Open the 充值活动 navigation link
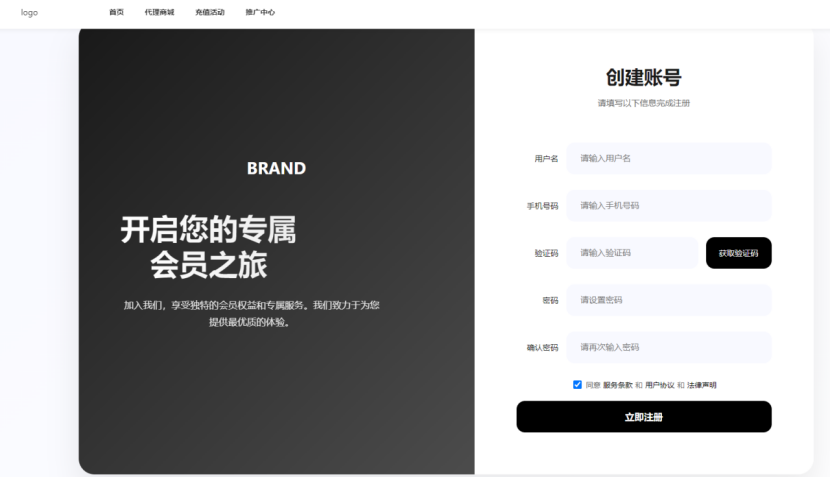Viewport: 830px width, 478px height. (x=210, y=13)
